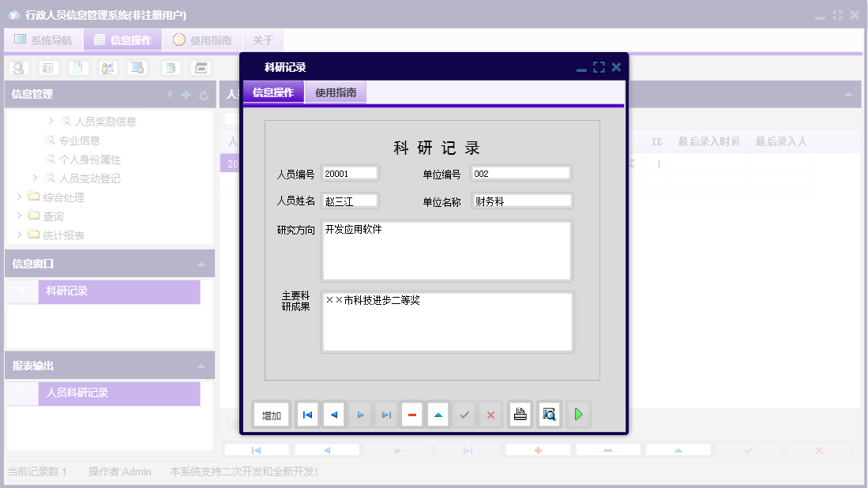Switch to 使用指南 tab in 科研记录 dialog

335,92
